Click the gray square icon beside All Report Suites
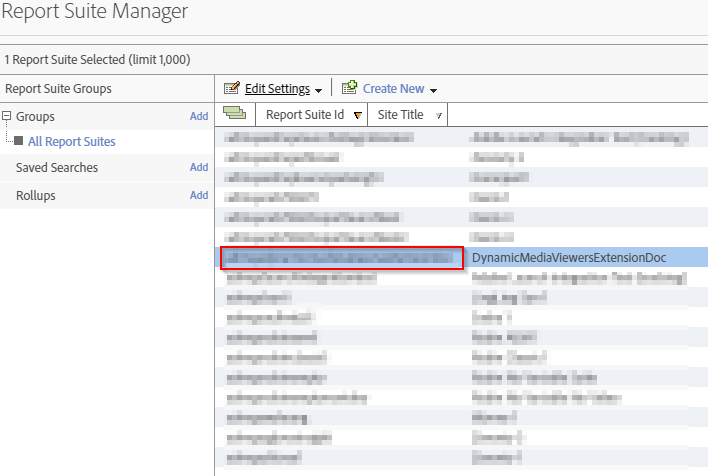The height and width of the screenshot is (476, 708). [19, 141]
